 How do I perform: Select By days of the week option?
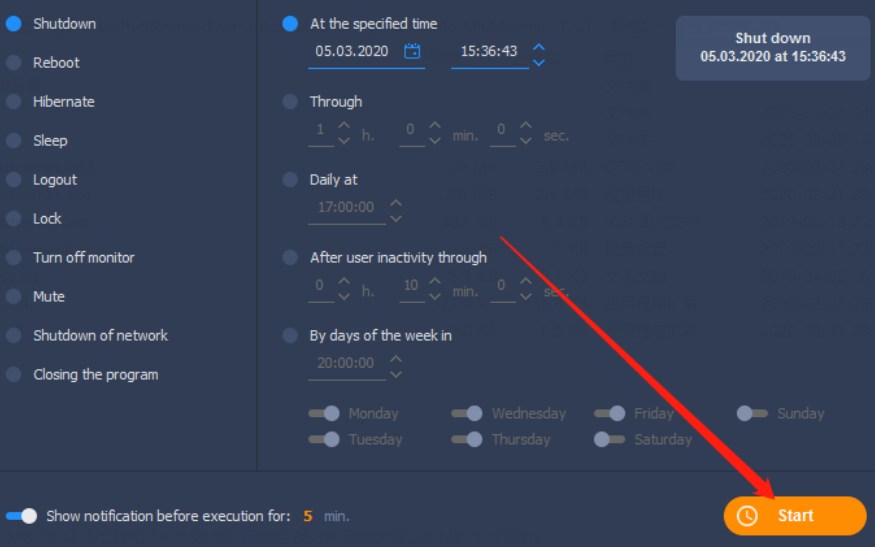(x=290, y=335)
